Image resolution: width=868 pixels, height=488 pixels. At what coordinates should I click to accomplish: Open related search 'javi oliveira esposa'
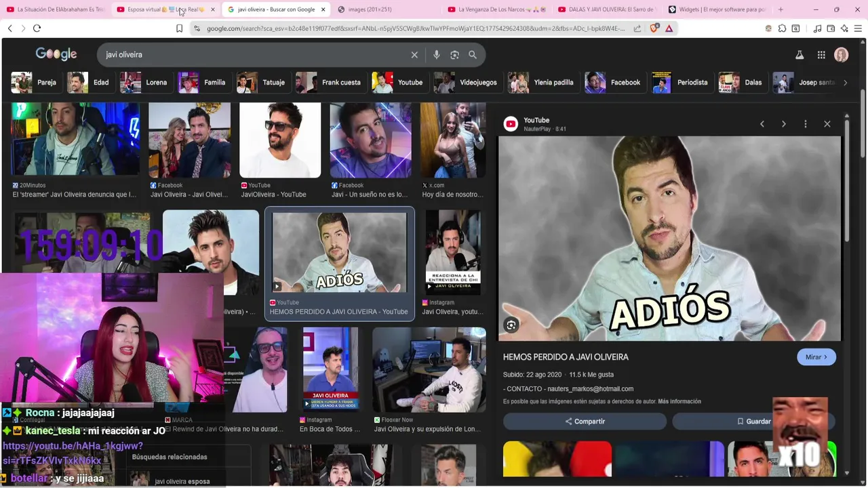coord(182,481)
